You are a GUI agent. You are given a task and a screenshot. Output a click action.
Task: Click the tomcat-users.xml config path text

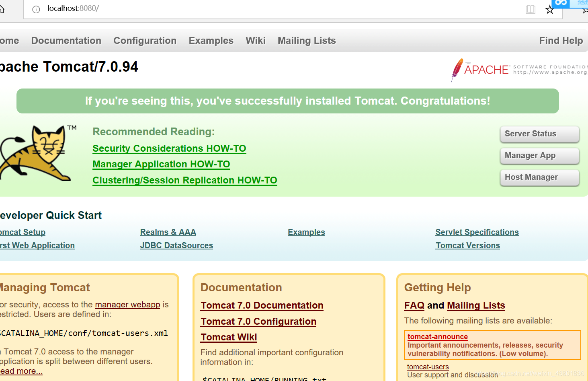pyautogui.click(x=84, y=333)
